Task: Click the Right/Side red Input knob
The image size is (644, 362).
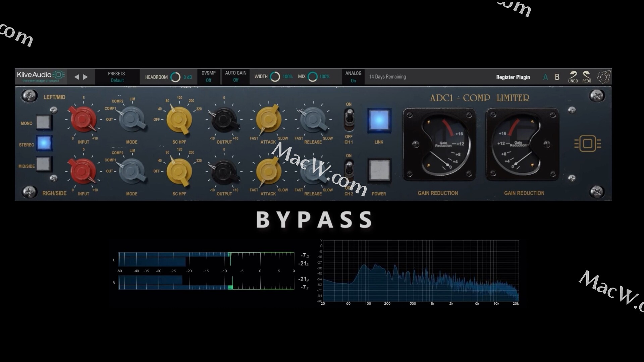Action: click(83, 171)
